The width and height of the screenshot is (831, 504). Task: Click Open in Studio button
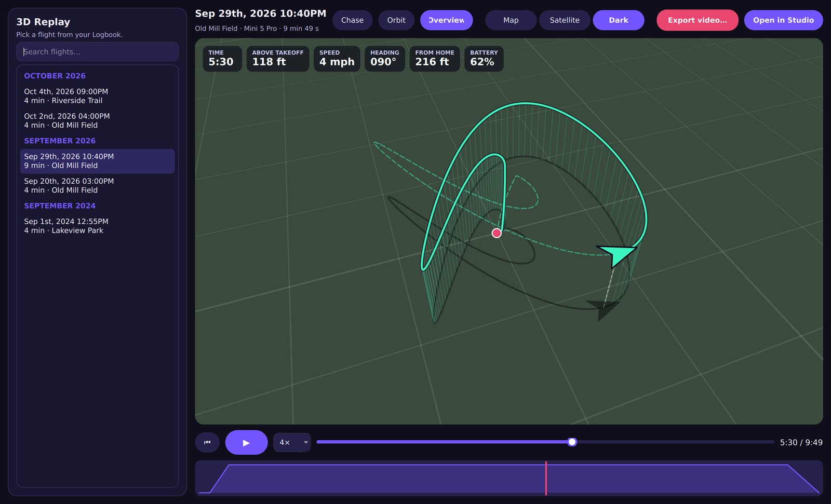point(784,20)
